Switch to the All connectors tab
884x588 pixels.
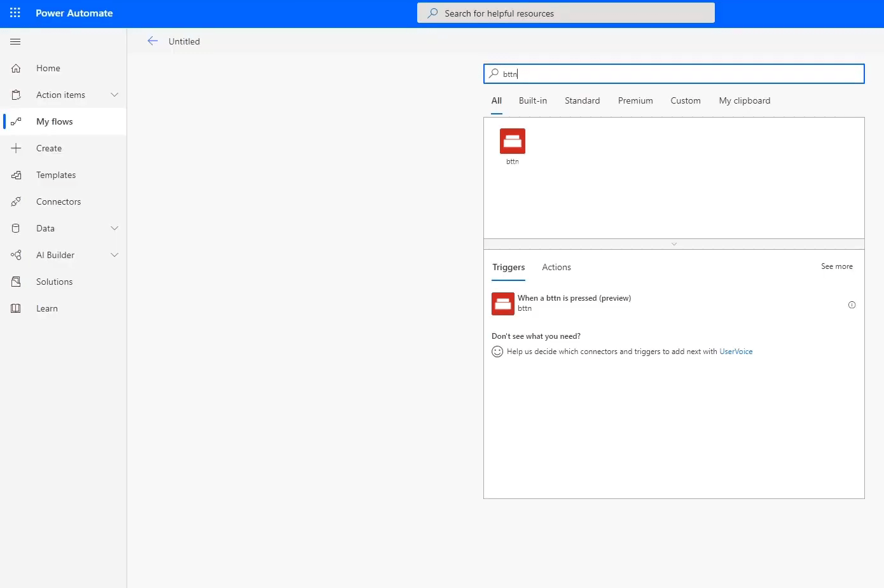point(497,100)
